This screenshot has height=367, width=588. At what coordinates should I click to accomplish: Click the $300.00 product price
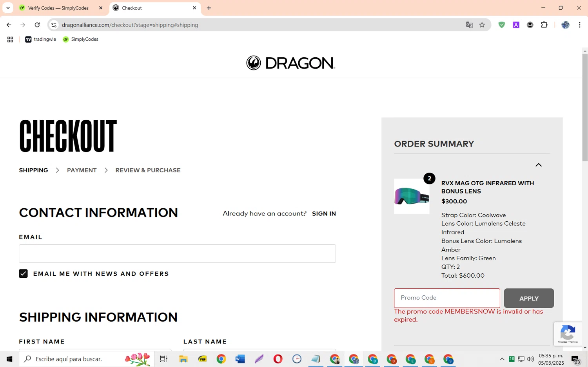tap(454, 201)
